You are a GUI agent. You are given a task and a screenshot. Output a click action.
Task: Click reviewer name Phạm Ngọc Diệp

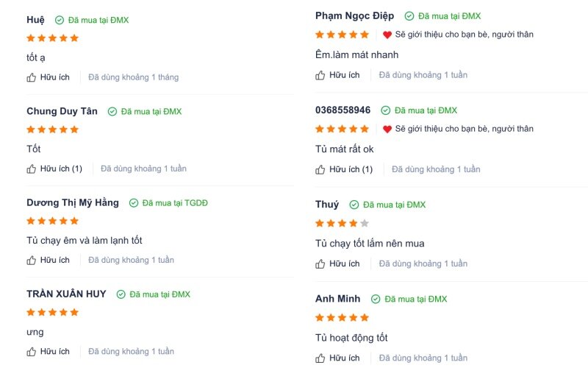[354, 15]
